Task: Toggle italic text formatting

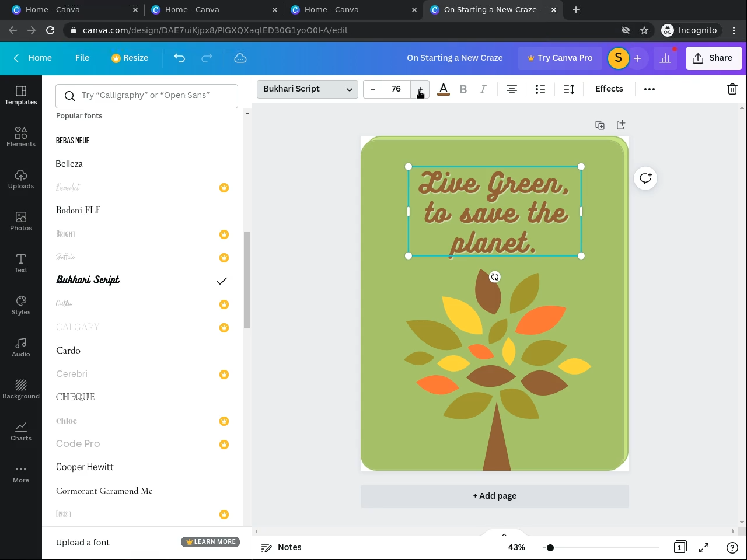Action: coord(483,89)
